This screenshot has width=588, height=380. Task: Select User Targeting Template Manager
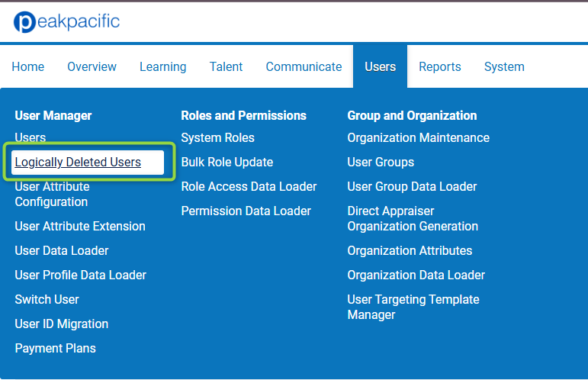(x=413, y=307)
